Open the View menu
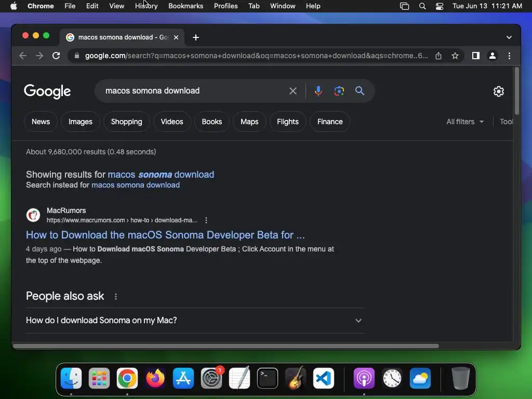This screenshot has height=399, width=532. (116, 6)
